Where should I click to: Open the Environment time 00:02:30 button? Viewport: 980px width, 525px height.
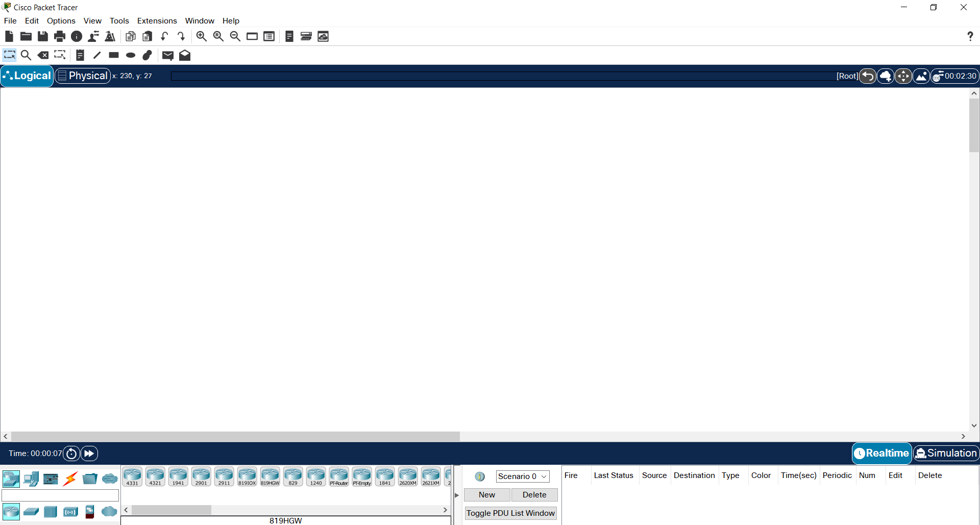pos(955,76)
